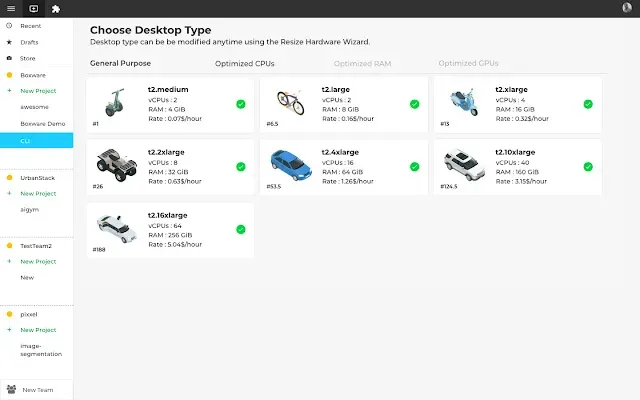This screenshot has width=640, height=400.
Task: Open the project named New
Action: (x=27, y=278)
